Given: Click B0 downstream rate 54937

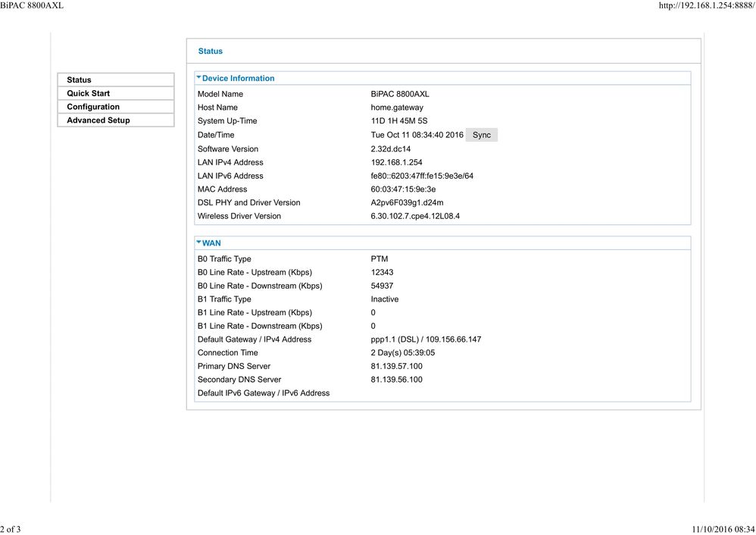Looking at the screenshot, I should pyautogui.click(x=382, y=286).
